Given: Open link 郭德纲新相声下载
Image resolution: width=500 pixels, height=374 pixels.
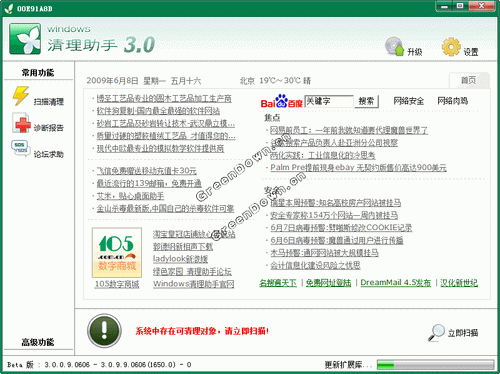Looking at the screenshot, I should click(x=183, y=247).
